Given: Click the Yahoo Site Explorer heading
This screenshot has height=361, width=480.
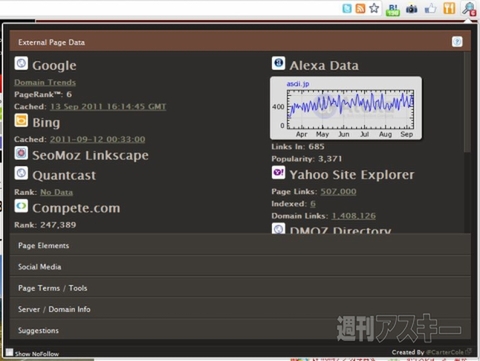Looking at the screenshot, I should point(352,175).
